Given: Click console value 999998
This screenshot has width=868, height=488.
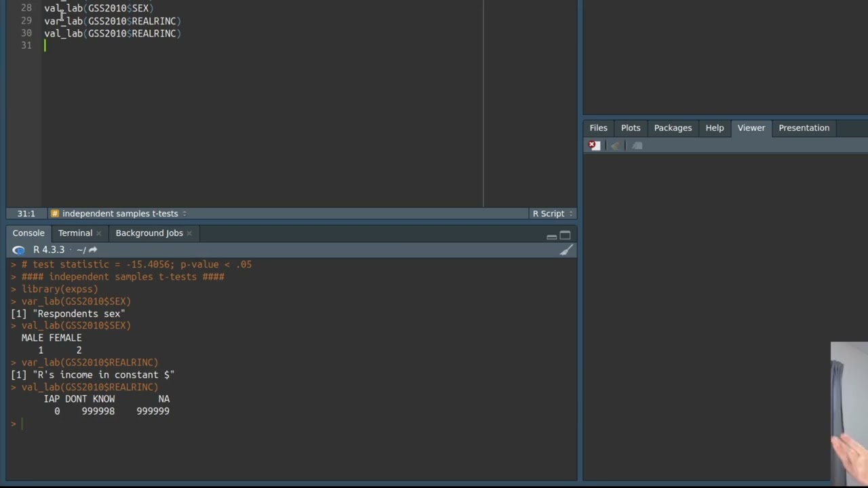Looking at the screenshot, I should pos(98,411).
